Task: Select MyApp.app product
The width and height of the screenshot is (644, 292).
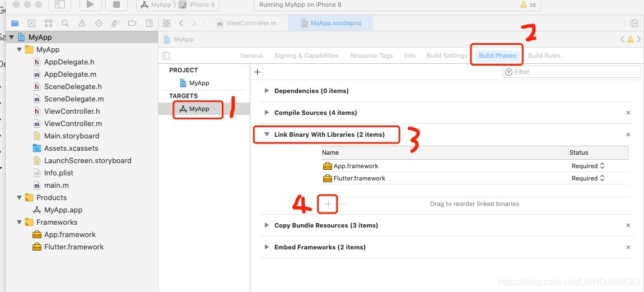Action: 58,210
